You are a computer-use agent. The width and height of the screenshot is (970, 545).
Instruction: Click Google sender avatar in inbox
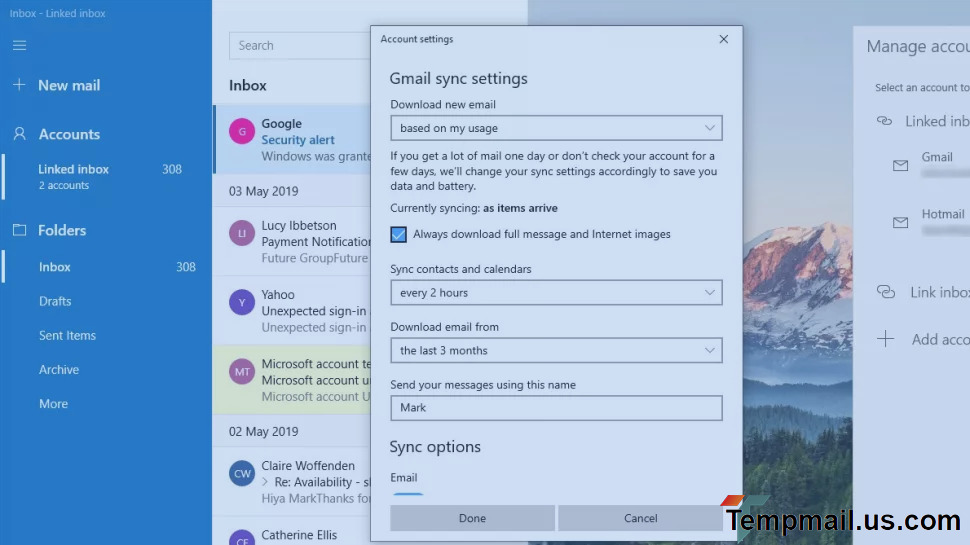pyautogui.click(x=241, y=131)
